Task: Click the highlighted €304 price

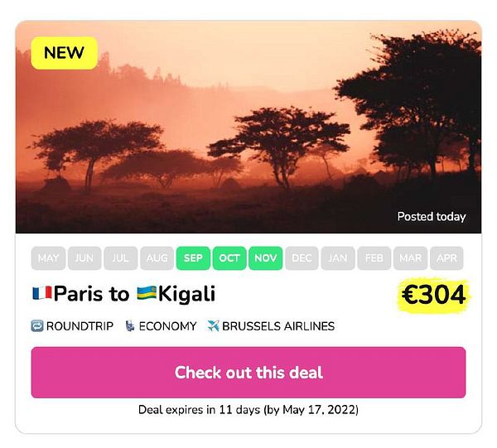Action: tap(433, 295)
